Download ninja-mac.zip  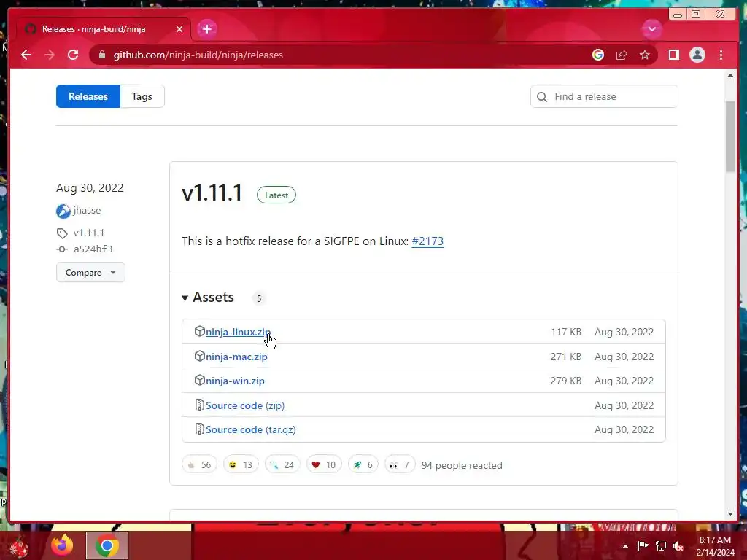click(x=236, y=357)
